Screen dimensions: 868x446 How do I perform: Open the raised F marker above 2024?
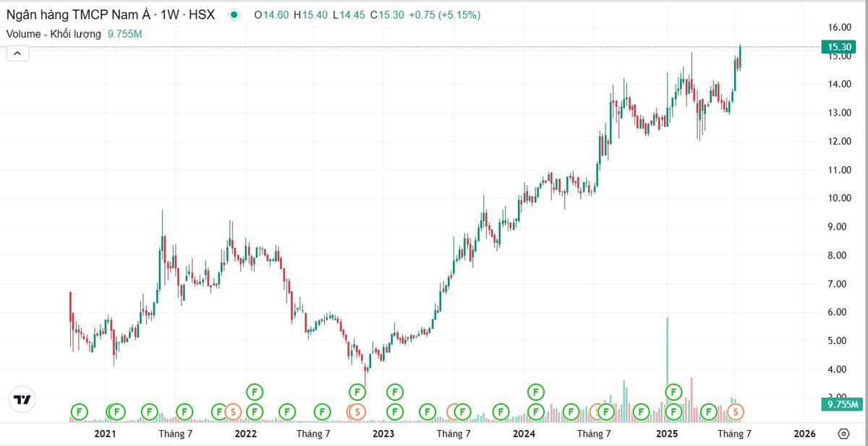[535, 392]
